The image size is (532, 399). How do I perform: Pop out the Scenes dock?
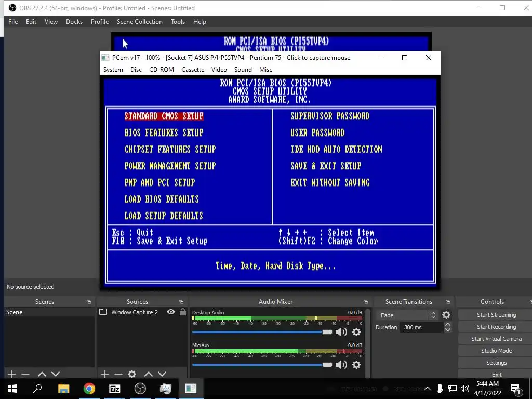click(x=88, y=302)
